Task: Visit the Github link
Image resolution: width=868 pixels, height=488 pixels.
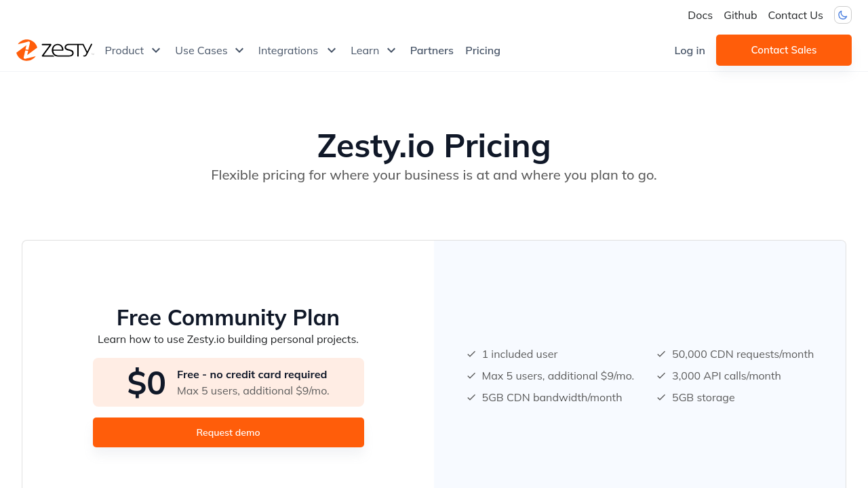Action: point(740,15)
